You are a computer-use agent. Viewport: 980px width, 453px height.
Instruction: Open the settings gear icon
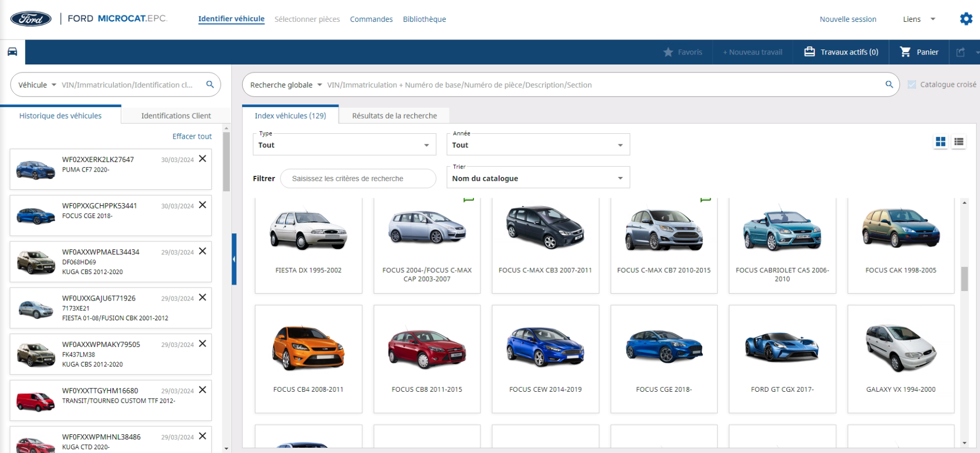pyautogui.click(x=966, y=19)
